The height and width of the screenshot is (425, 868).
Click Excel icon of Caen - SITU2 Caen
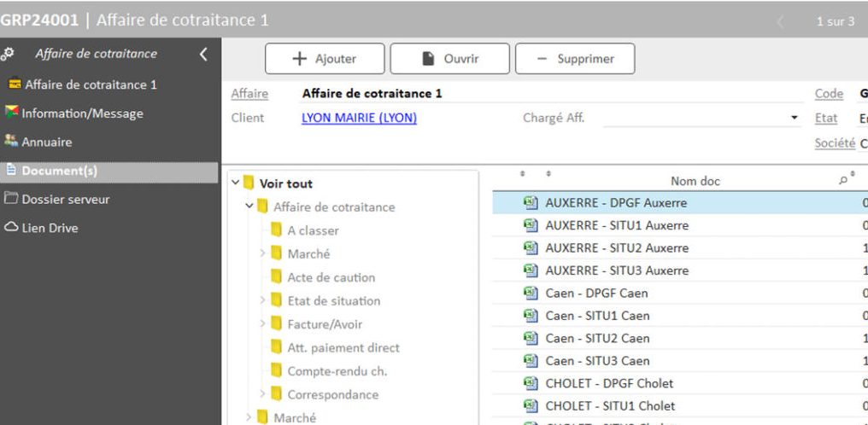coord(531,338)
